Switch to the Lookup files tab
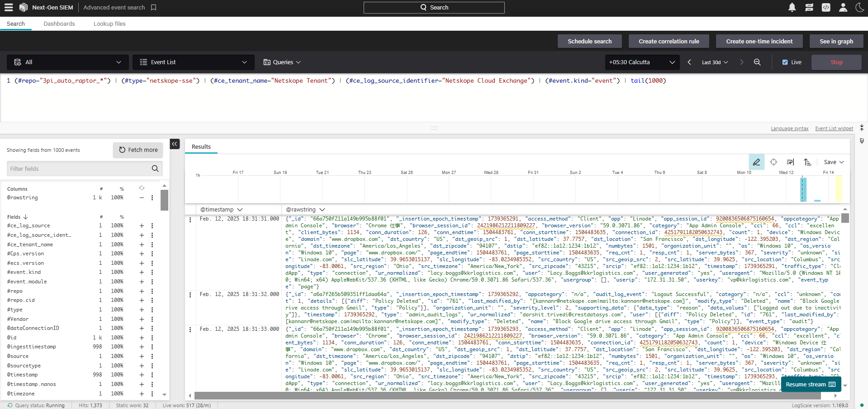868x409 pixels. (x=109, y=24)
